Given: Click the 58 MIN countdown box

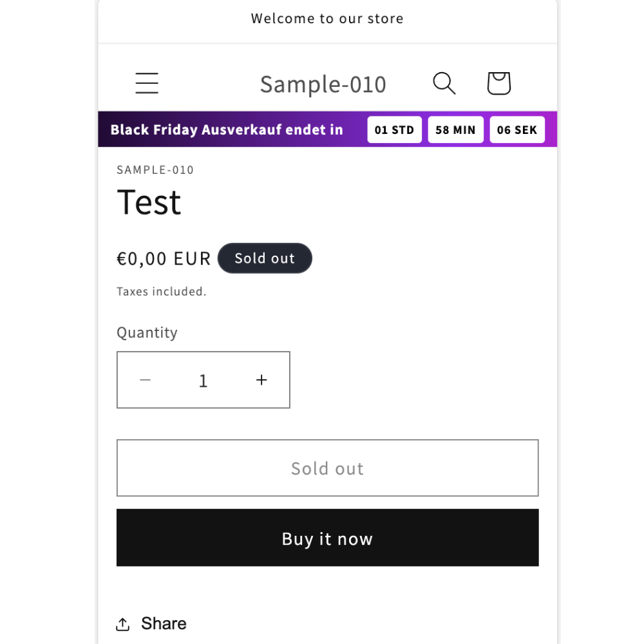Looking at the screenshot, I should click(455, 130).
